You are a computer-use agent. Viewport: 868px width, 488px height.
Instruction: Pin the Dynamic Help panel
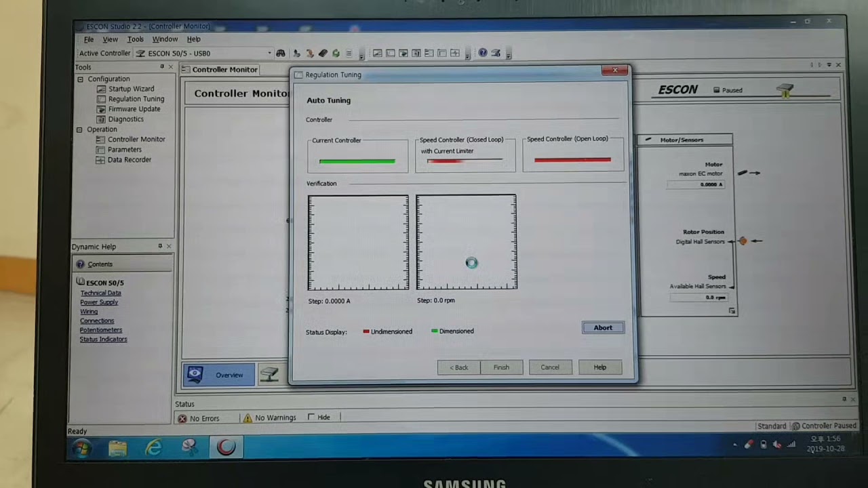point(160,246)
